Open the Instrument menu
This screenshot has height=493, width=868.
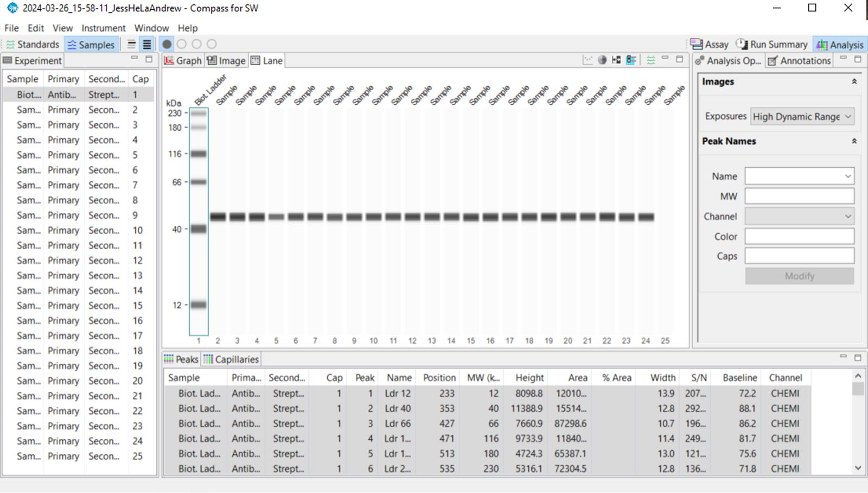click(103, 28)
